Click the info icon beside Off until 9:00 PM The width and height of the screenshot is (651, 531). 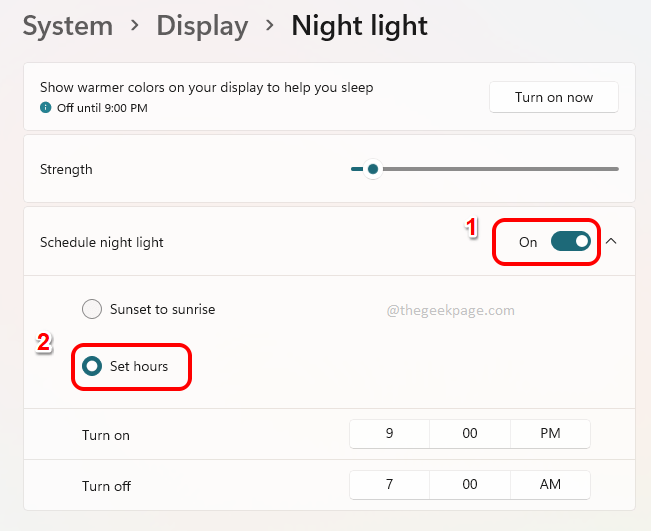46,107
